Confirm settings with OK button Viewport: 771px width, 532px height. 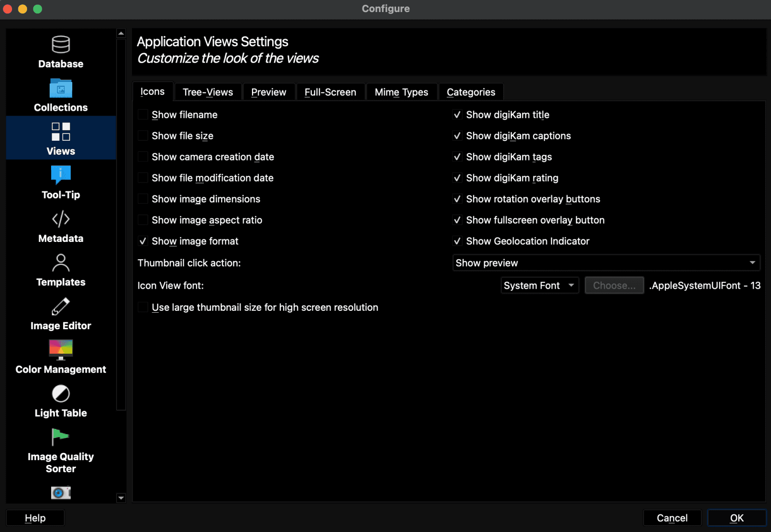click(x=737, y=518)
